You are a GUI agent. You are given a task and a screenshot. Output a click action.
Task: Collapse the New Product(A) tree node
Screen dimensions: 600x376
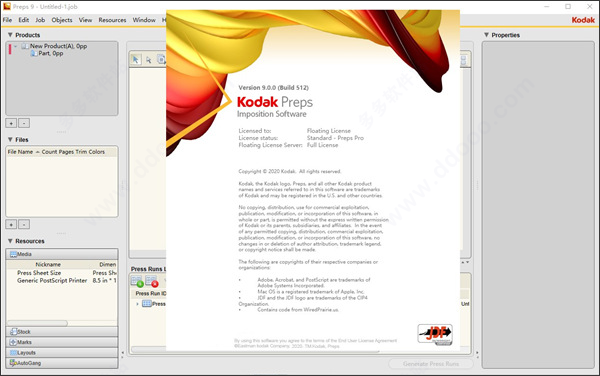16,46
